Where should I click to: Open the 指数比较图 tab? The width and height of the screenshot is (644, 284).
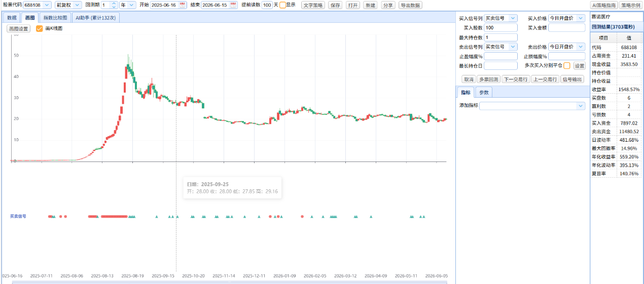55,18
